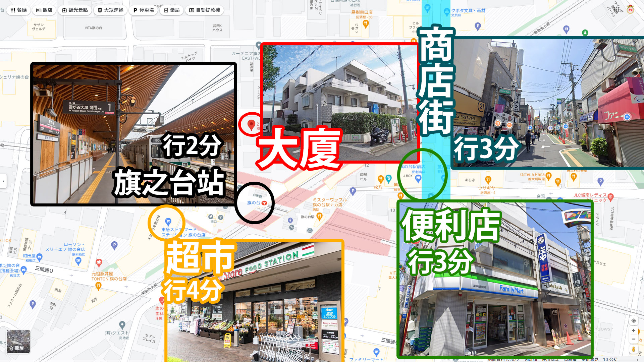Select the red dropped location pin

pos(251,125)
